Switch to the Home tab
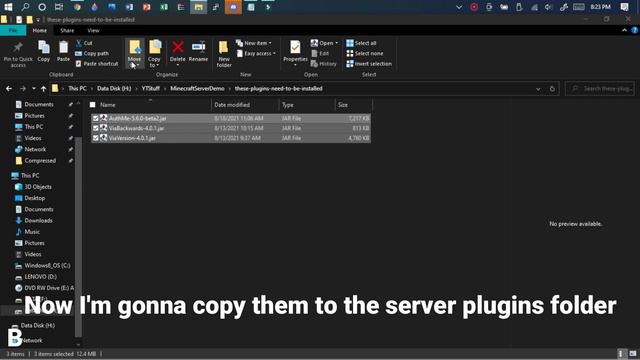 40,31
